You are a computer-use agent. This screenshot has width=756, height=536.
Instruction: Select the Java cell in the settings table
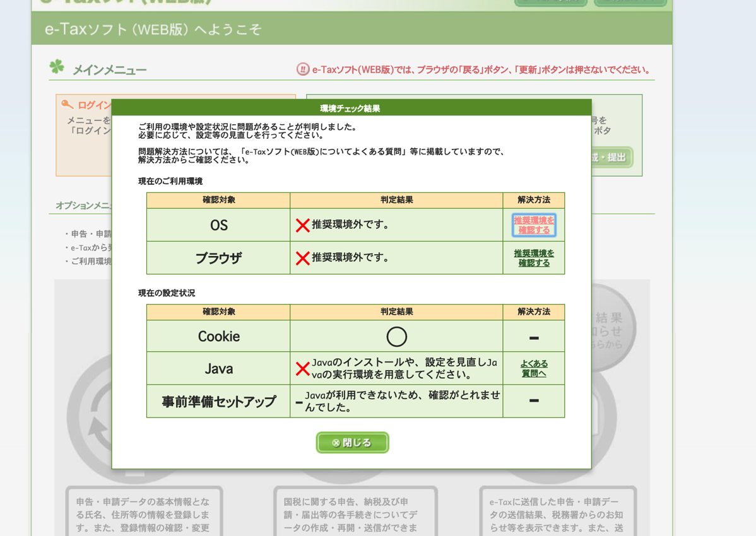click(218, 368)
